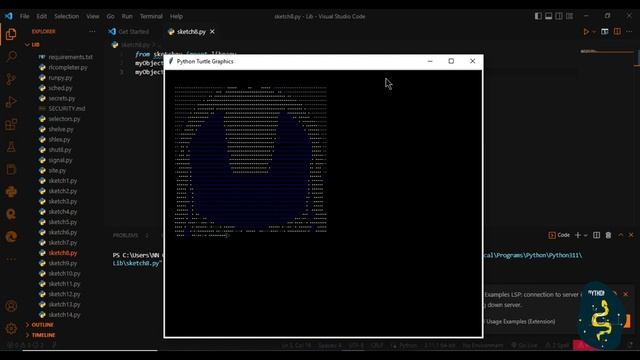Open changes compare icon in editor toolbar

coord(604,31)
